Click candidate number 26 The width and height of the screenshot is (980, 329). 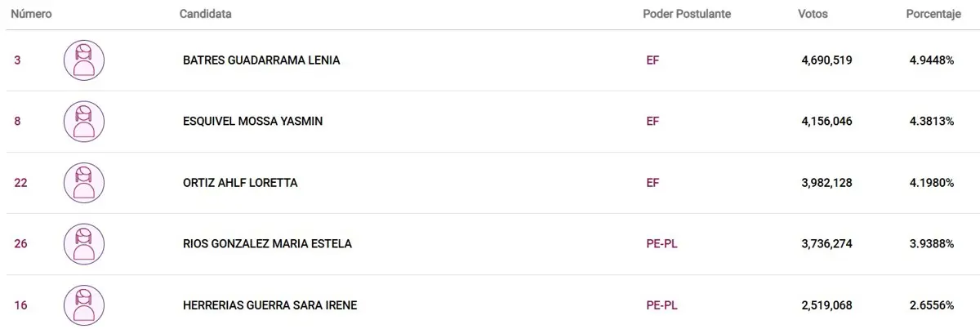point(21,244)
